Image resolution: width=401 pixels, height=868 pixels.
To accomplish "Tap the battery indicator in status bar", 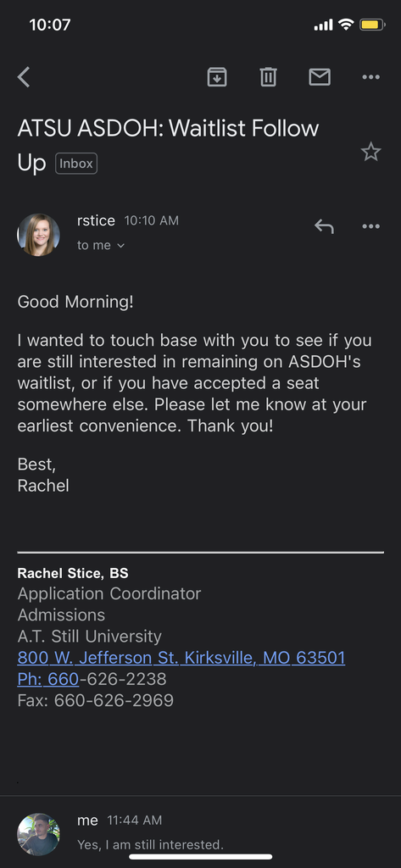I will tap(372, 25).
